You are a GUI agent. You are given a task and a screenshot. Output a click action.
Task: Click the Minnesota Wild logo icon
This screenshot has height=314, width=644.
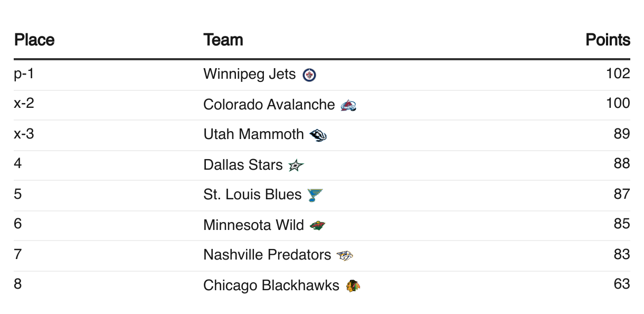pos(318,226)
